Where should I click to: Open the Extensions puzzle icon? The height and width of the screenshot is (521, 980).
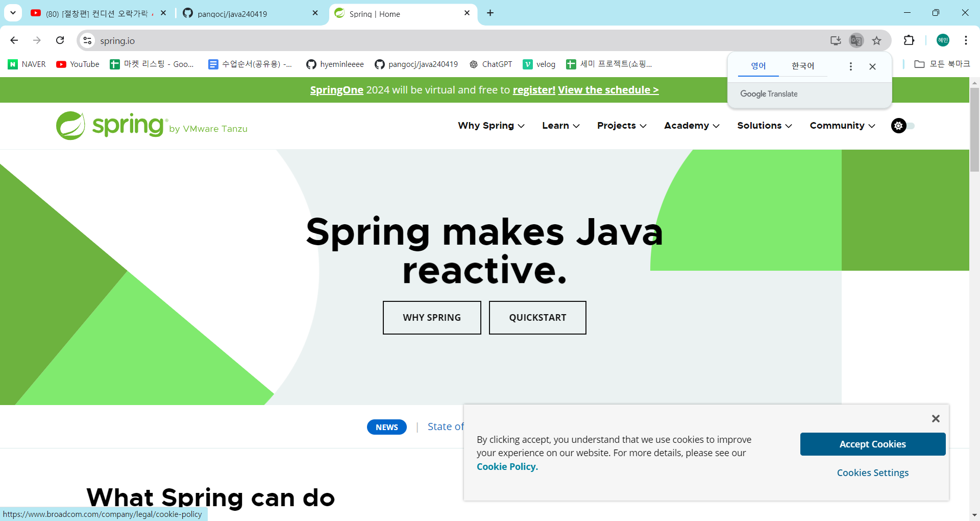coord(909,40)
